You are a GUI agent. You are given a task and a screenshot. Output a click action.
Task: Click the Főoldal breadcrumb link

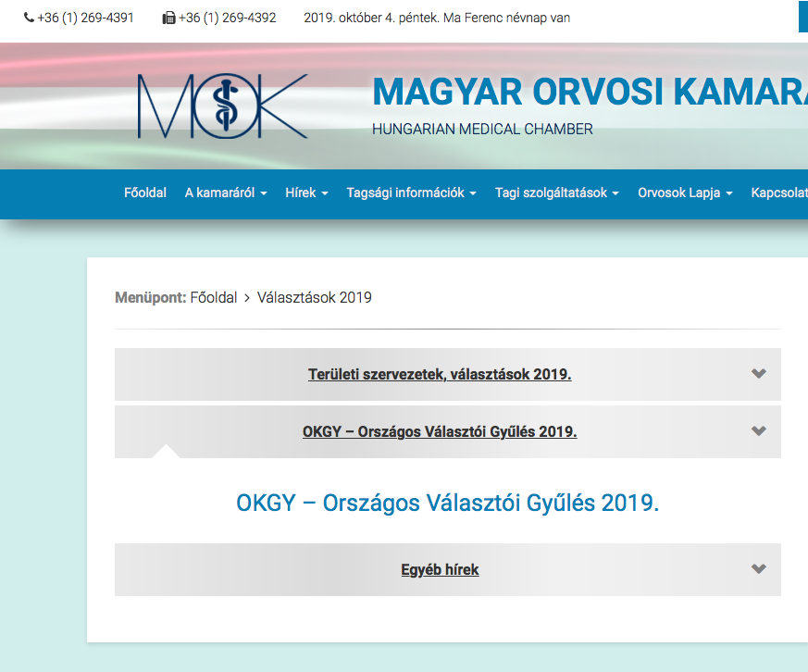(214, 297)
